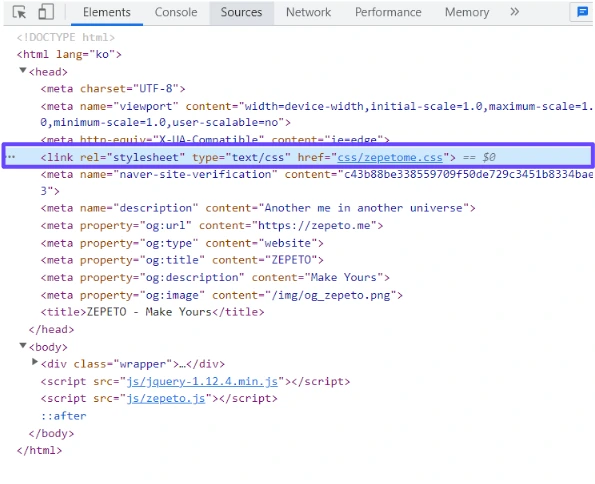Click "Another me in another universe" text
This screenshot has width=595, height=484.
[364, 208]
